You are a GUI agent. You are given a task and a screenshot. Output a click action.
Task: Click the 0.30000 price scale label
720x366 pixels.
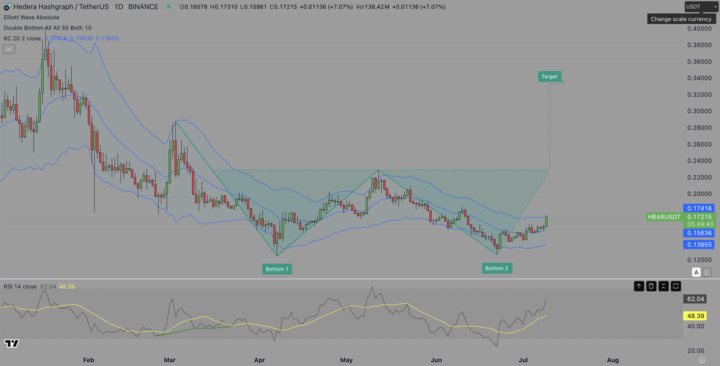point(699,111)
